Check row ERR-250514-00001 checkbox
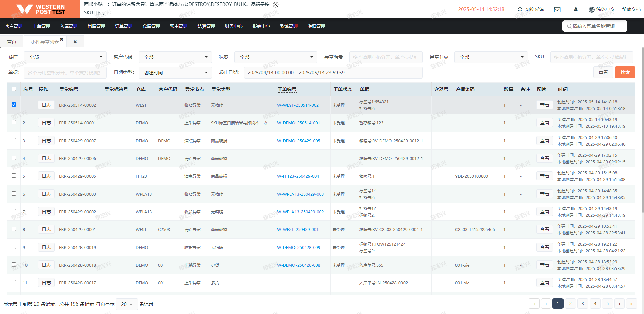Viewport: 644px width, 314px height. pos(14,122)
